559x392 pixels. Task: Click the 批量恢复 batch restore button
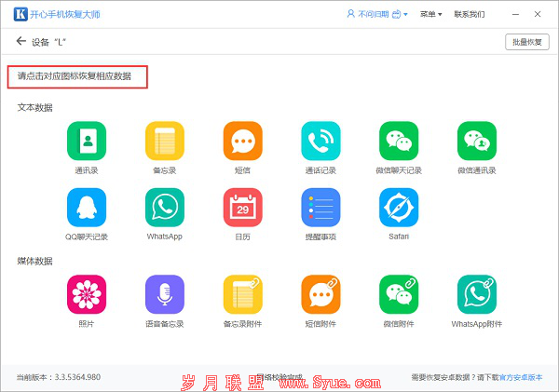(x=527, y=42)
